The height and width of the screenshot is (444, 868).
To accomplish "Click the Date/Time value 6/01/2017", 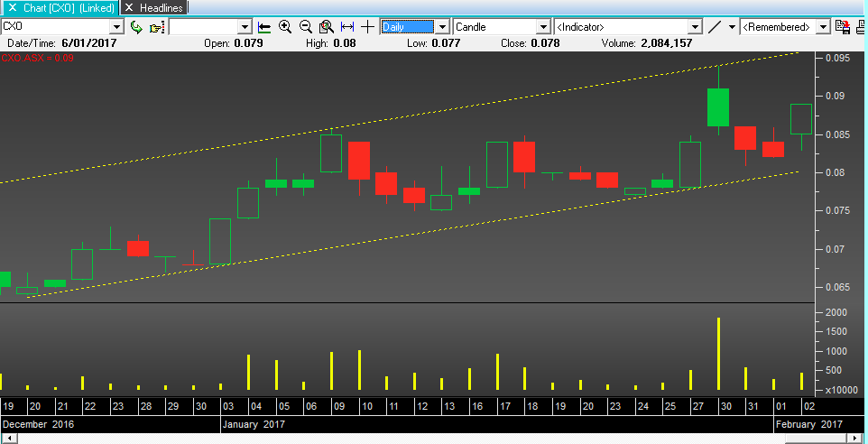I will (x=89, y=43).
